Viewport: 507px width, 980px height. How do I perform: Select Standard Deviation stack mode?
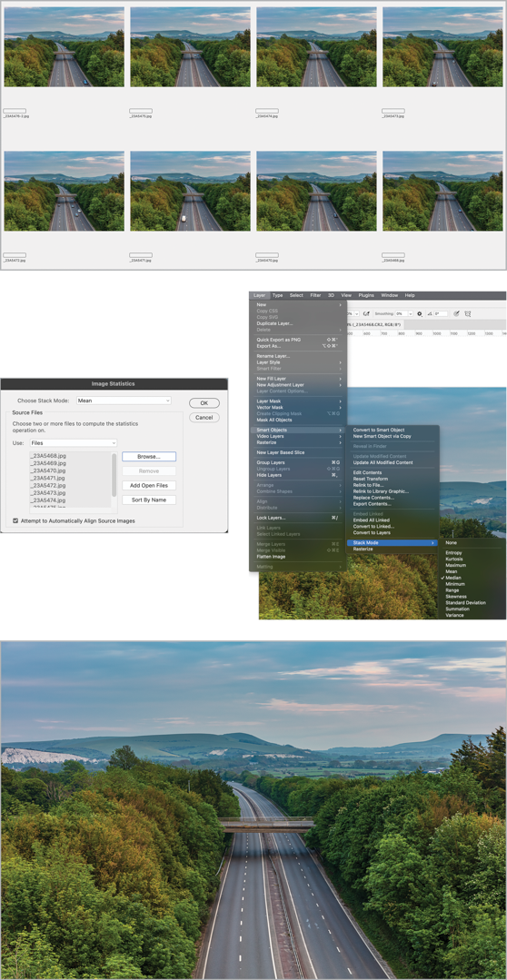tap(465, 602)
